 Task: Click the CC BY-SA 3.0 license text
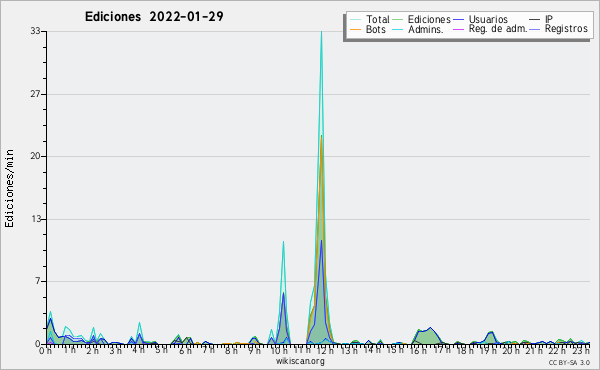(x=569, y=363)
